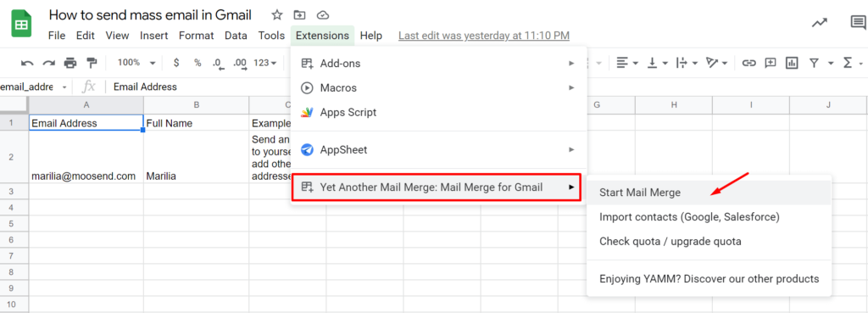Select column B header
The width and height of the screenshot is (868, 313).
tap(197, 104)
